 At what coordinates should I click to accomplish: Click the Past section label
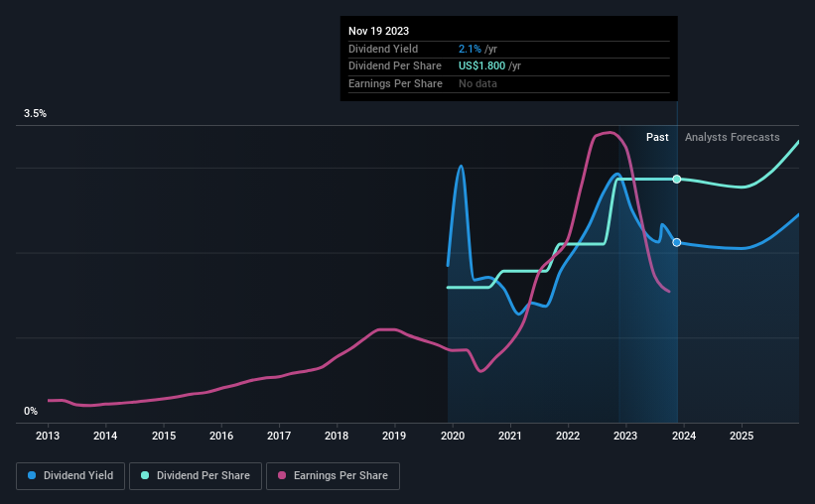coord(657,137)
